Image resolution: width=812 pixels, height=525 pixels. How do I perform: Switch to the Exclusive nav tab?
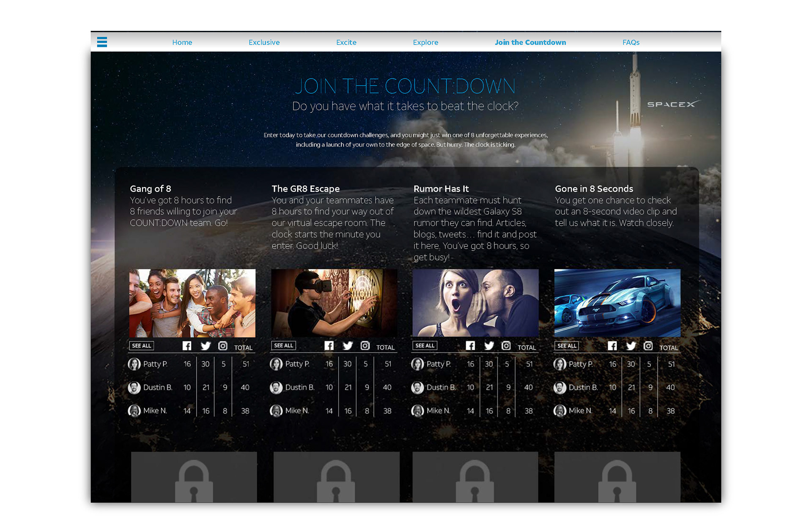tap(264, 42)
